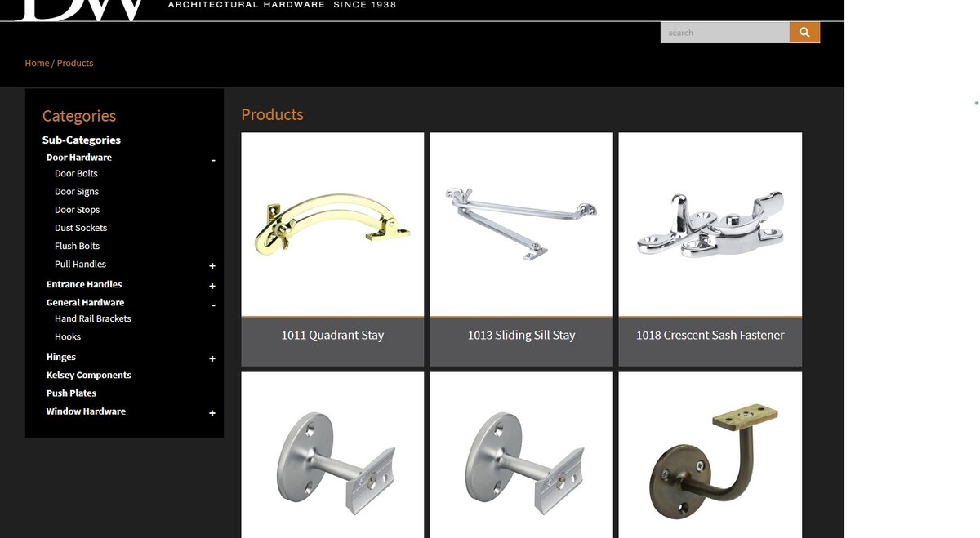This screenshot has height=538, width=980.
Task: Open the 1011 Quadrant Stay product title
Action: pos(332,335)
